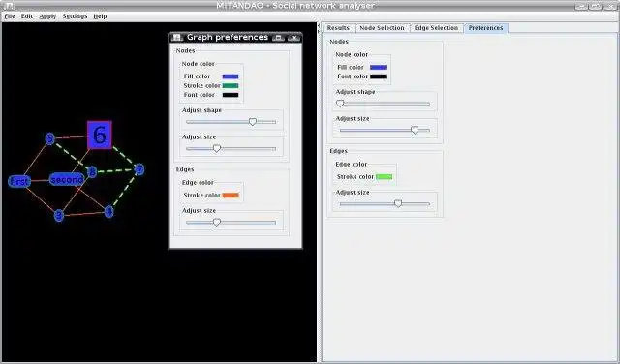620x364 pixels.
Task: Switch to the Edge Selection tab
Action: [436, 28]
